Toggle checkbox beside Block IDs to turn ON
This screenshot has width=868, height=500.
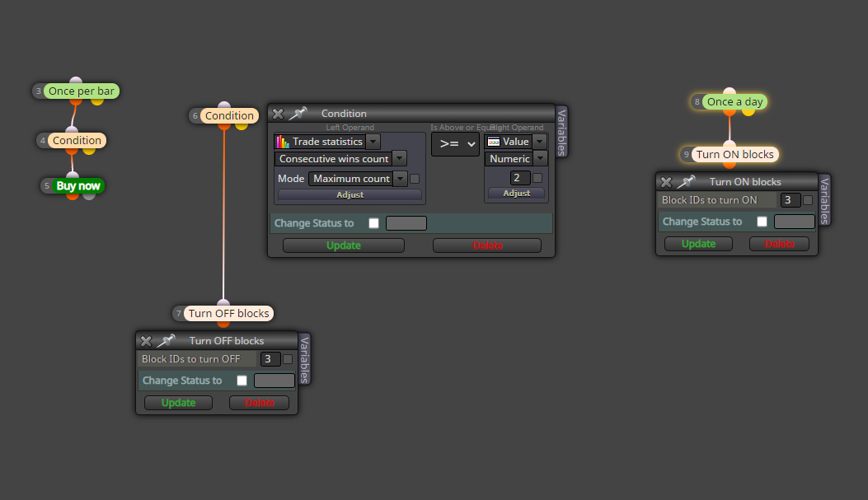[x=808, y=200]
